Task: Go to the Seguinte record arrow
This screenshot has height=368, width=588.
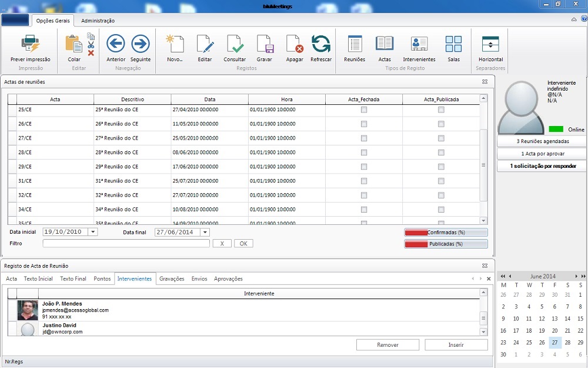Action: click(141, 44)
